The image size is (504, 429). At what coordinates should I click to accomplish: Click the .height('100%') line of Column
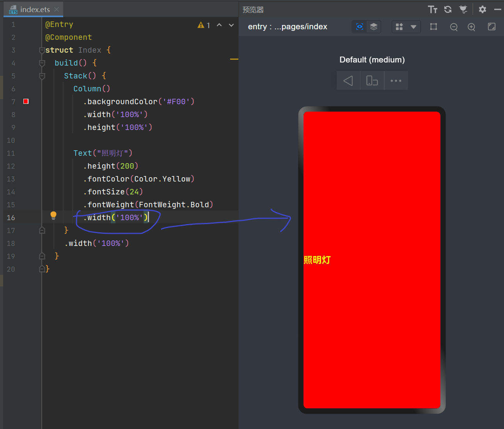(117, 128)
